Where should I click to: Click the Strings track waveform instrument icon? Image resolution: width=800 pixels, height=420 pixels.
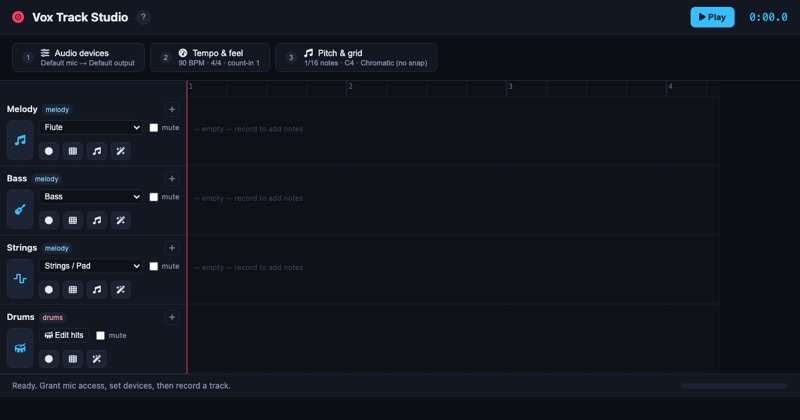coord(20,279)
